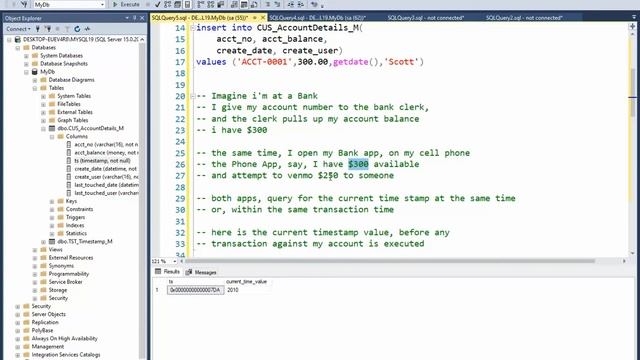
Task: Click the editor horizontal scrollbar
Action: pos(389,261)
